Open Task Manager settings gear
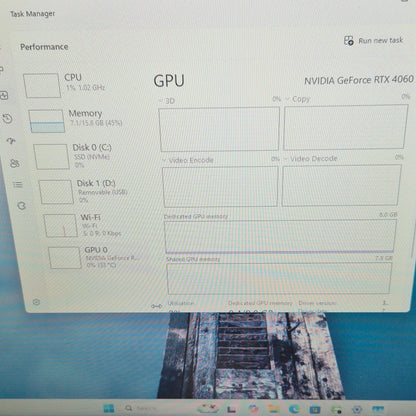Viewport: 416px width, 416px height. (x=36, y=302)
